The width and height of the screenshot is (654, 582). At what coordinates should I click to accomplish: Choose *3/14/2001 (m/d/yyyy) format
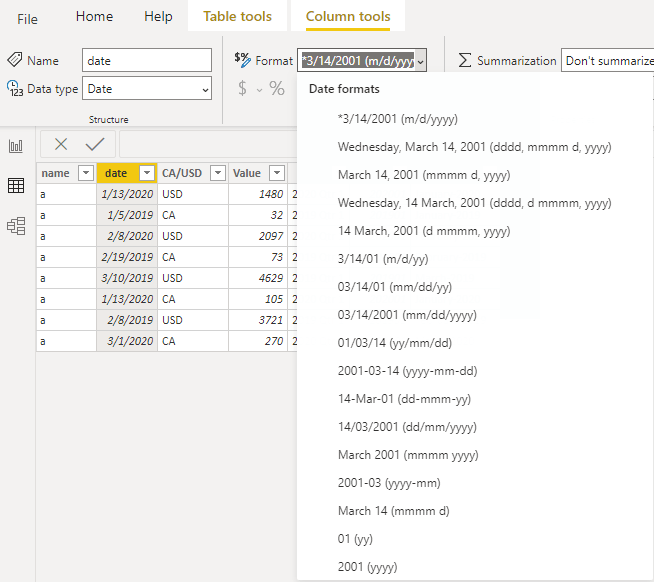[475, 119]
